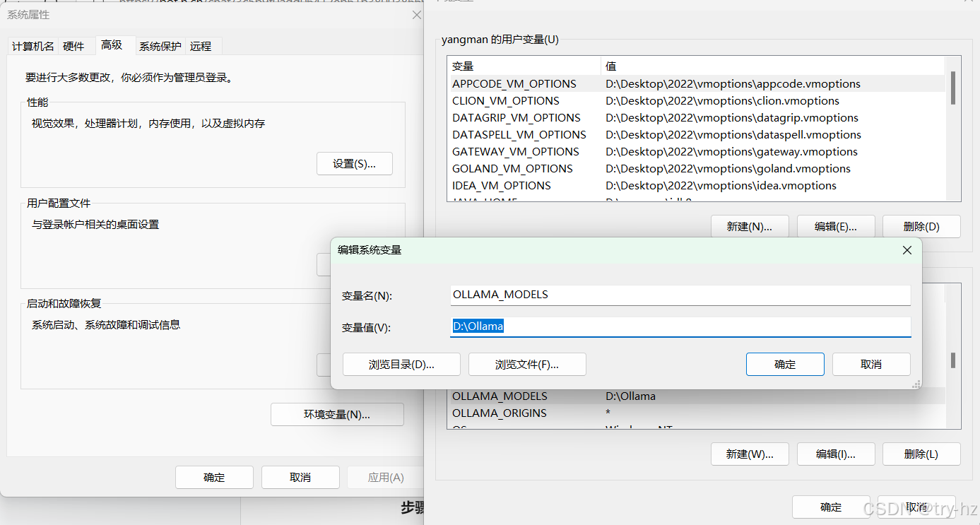Image resolution: width=980 pixels, height=525 pixels.
Task: Click 删除(D) for user variables
Action: coord(921,227)
